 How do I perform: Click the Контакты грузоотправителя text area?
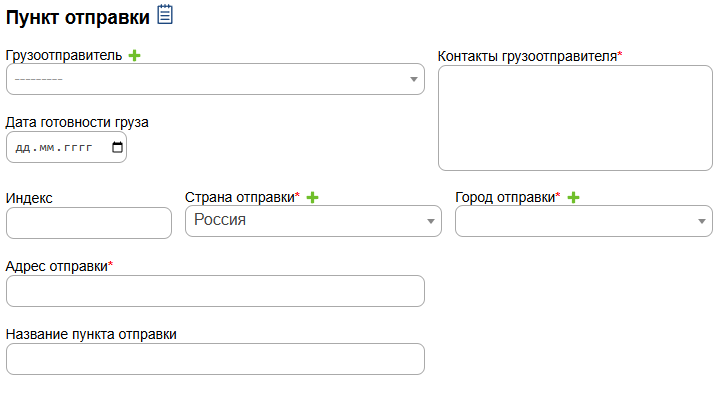click(x=574, y=118)
